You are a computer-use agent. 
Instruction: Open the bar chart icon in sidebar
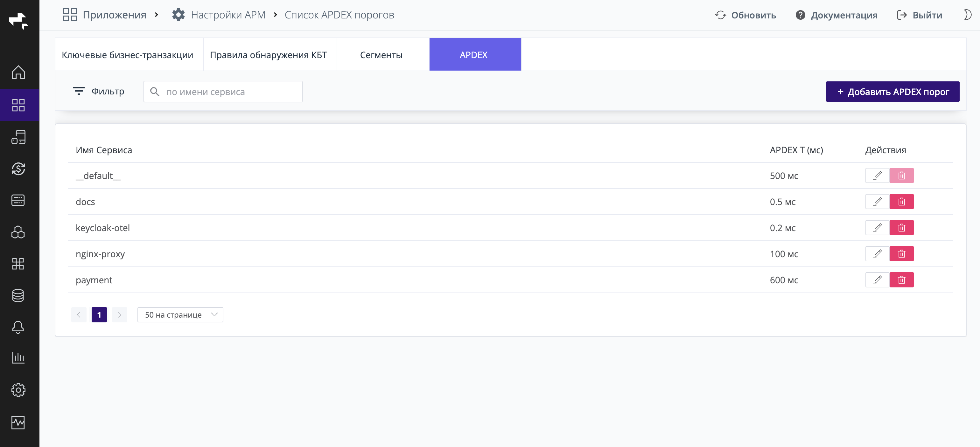[19, 358]
